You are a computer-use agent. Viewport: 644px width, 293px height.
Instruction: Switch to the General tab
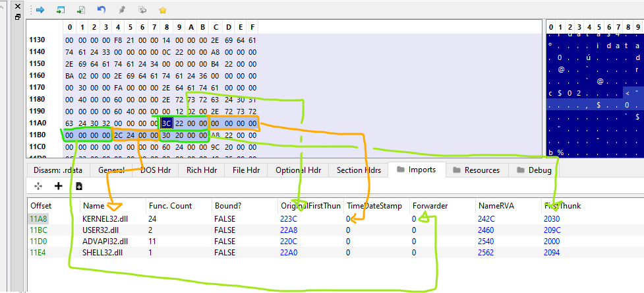(x=111, y=170)
